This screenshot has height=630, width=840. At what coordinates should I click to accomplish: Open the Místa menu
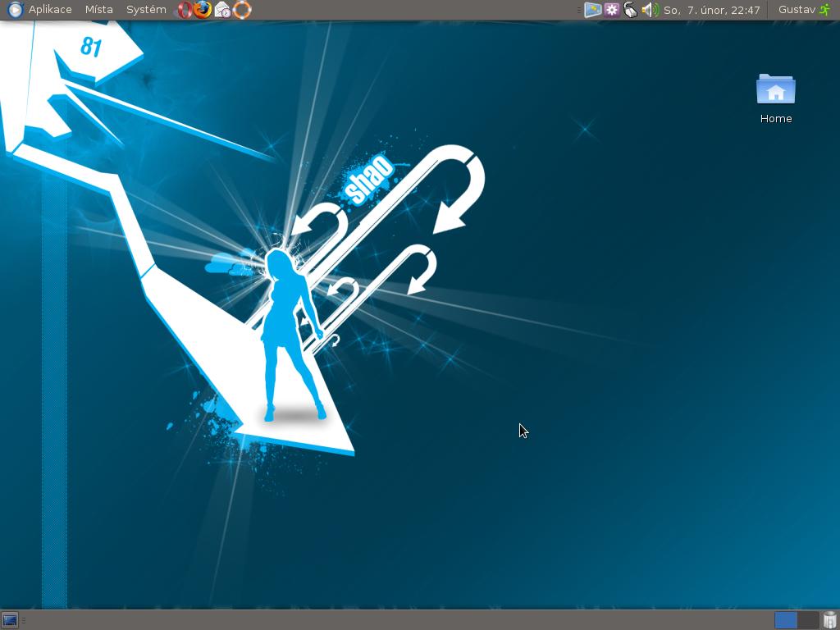98,10
